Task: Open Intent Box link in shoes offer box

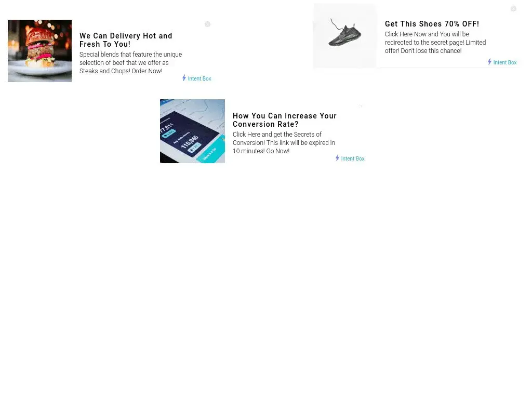Action: [505, 62]
